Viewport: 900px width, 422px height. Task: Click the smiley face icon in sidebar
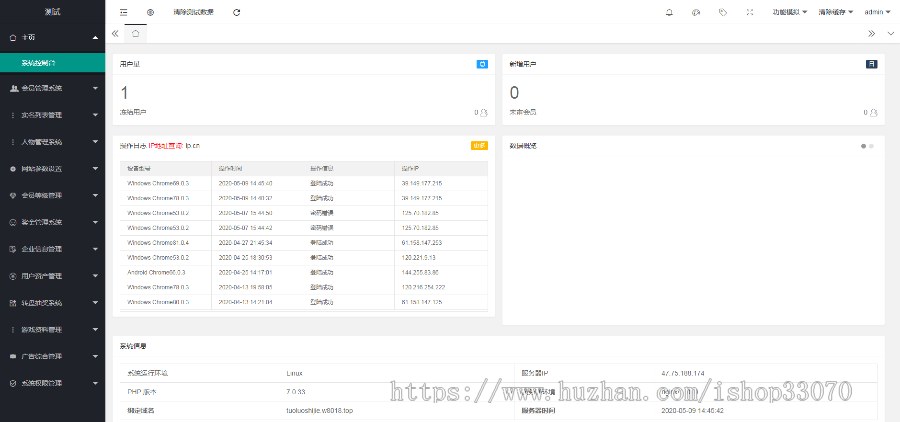click(13, 222)
